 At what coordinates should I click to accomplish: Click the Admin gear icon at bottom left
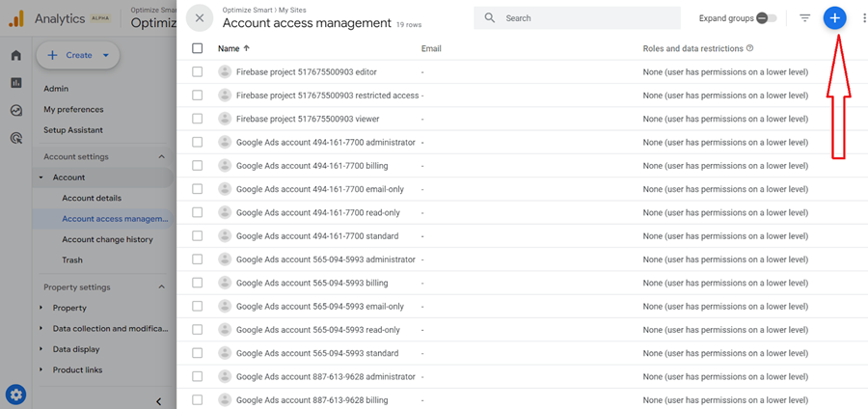(x=16, y=395)
